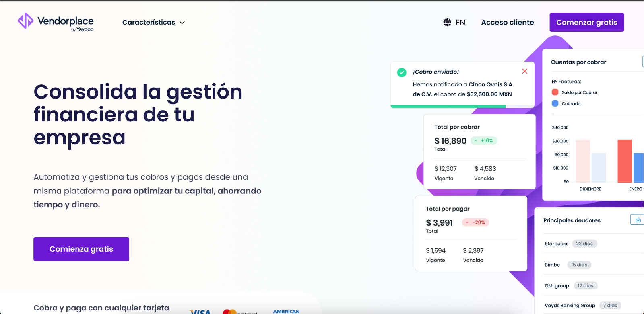Close the ¡Cobro enviado! notification
The image size is (644, 314).
tap(524, 71)
